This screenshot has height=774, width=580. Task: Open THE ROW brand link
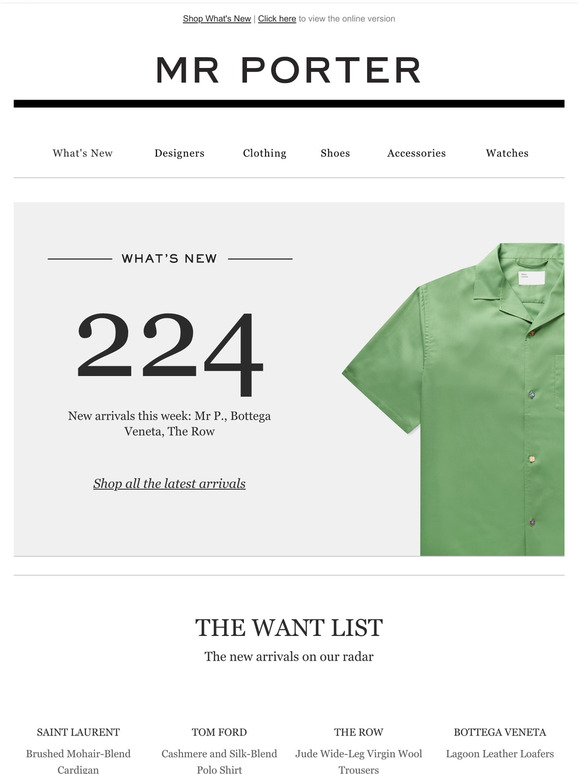tap(358, 732)
